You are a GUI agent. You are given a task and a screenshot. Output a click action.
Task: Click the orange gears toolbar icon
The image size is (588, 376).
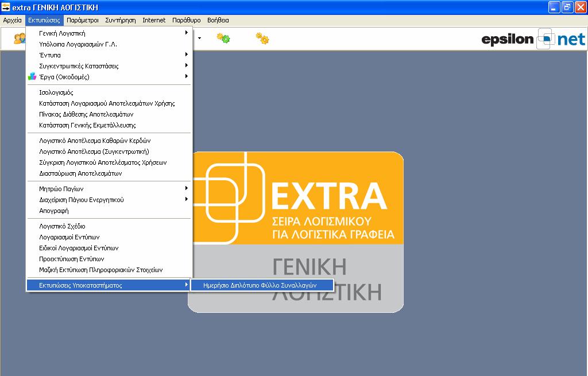click(x=262, y=38)
